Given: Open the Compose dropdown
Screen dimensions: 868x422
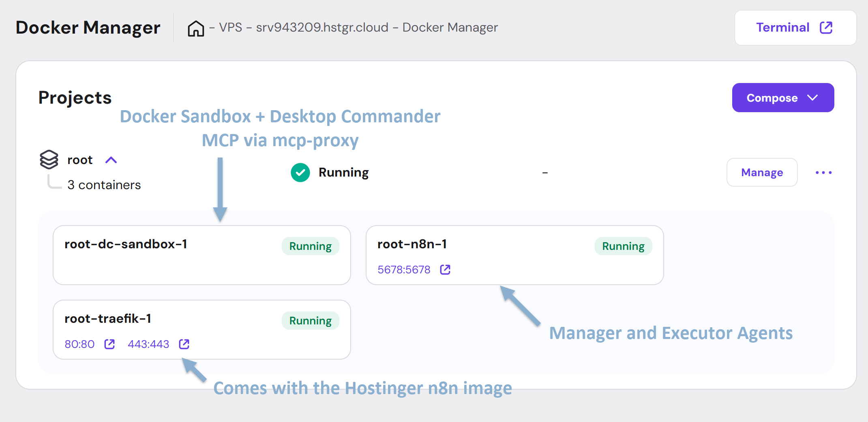Looking at the screenshot, I should (783, 98).
